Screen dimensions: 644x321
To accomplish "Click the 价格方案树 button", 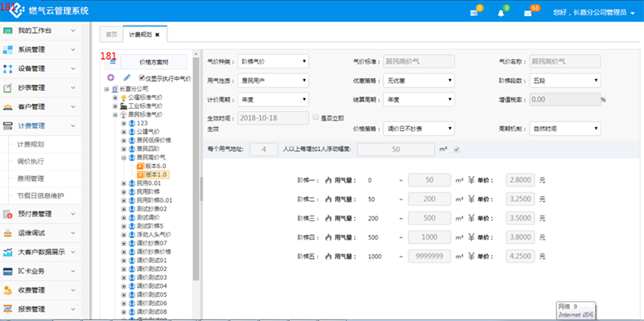I will coord(154,62).
